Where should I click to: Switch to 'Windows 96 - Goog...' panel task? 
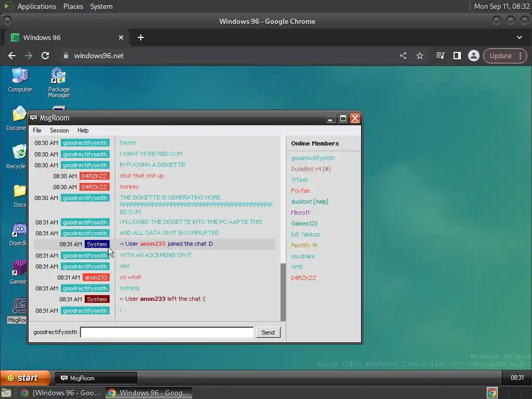(149, 393)
